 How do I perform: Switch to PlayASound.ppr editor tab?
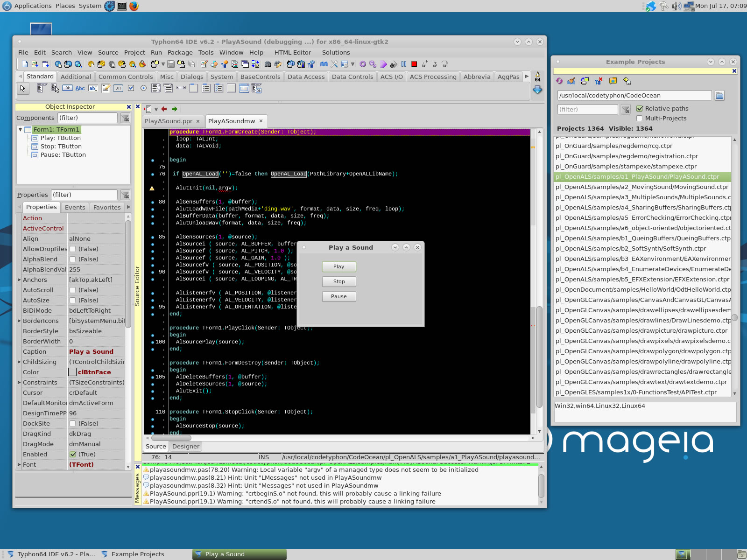click(x=169, y=121)
